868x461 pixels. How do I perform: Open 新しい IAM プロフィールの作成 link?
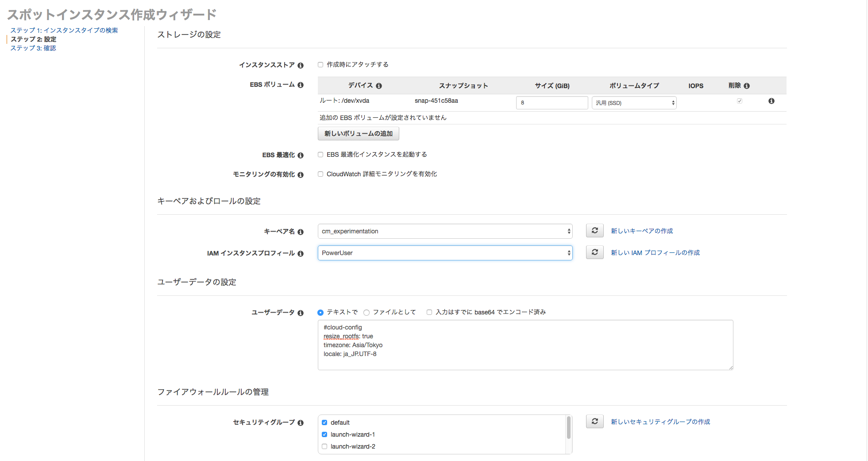656,253
